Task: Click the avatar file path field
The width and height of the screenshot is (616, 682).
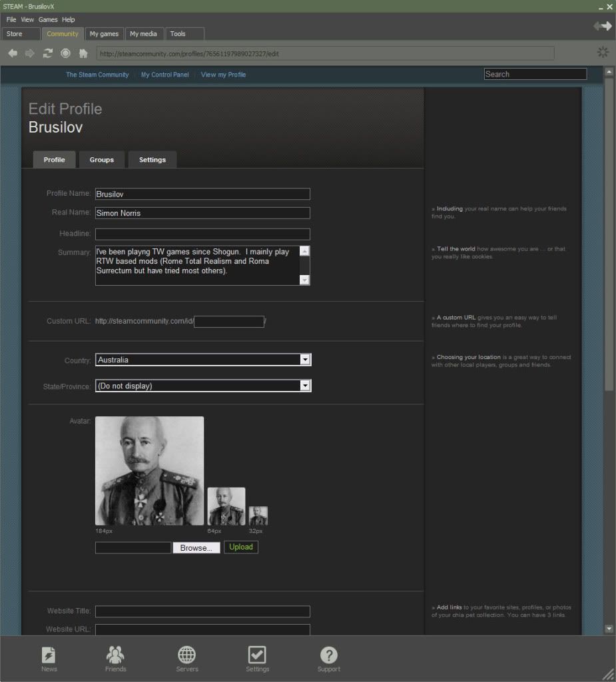Action: (x=133, y=547)
